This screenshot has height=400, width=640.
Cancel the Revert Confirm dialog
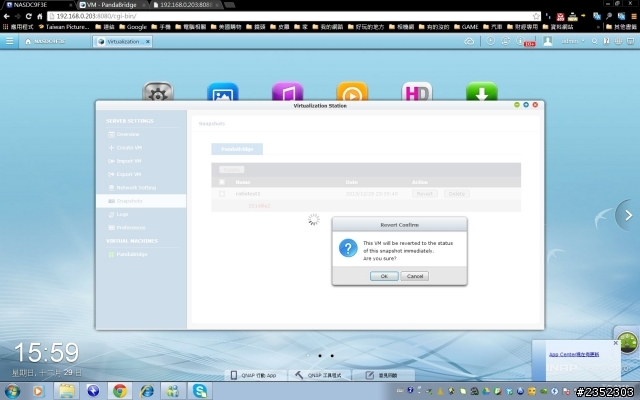click(x=414, y=276)
